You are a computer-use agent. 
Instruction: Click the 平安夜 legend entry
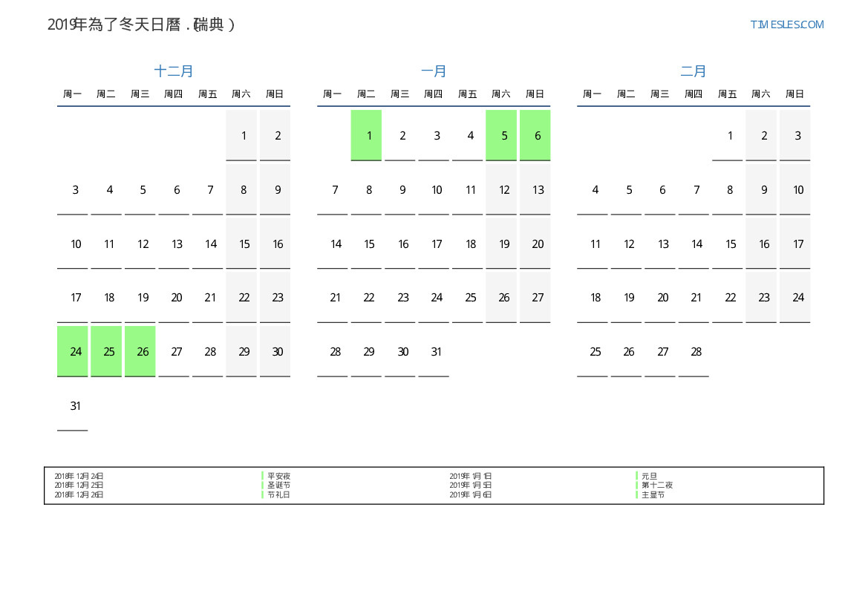click(278, 476)
